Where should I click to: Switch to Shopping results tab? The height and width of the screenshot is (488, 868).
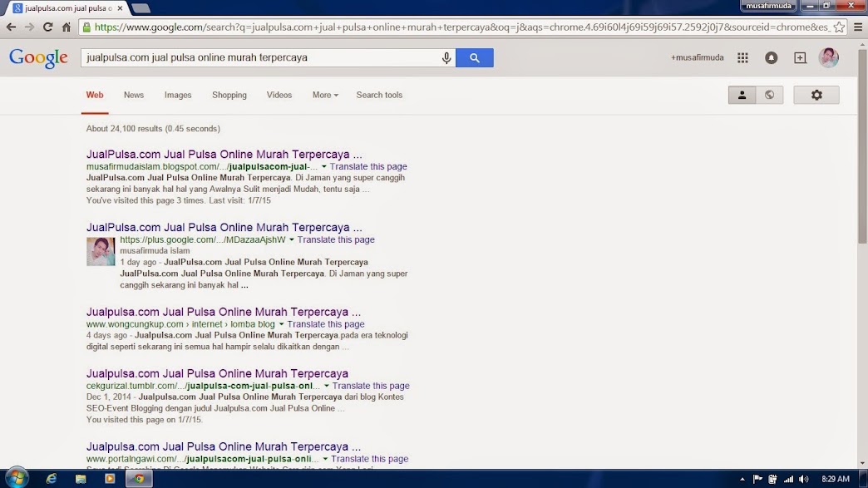229,95
